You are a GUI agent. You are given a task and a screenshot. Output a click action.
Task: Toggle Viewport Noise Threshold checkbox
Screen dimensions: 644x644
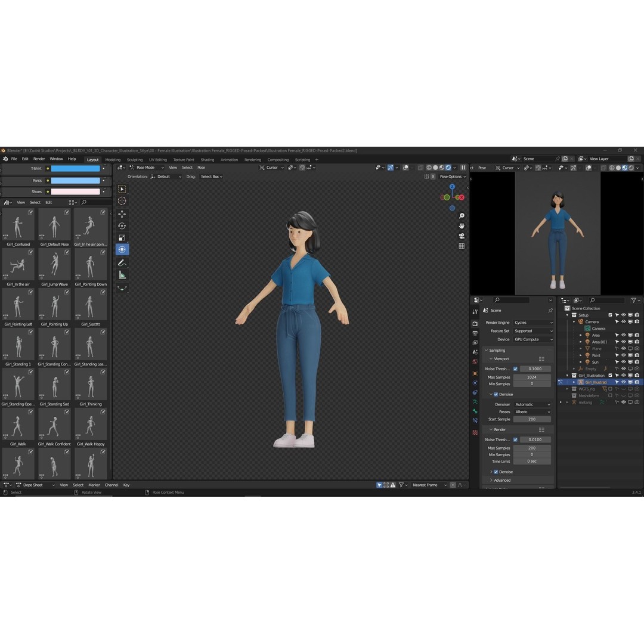(515, 369)
